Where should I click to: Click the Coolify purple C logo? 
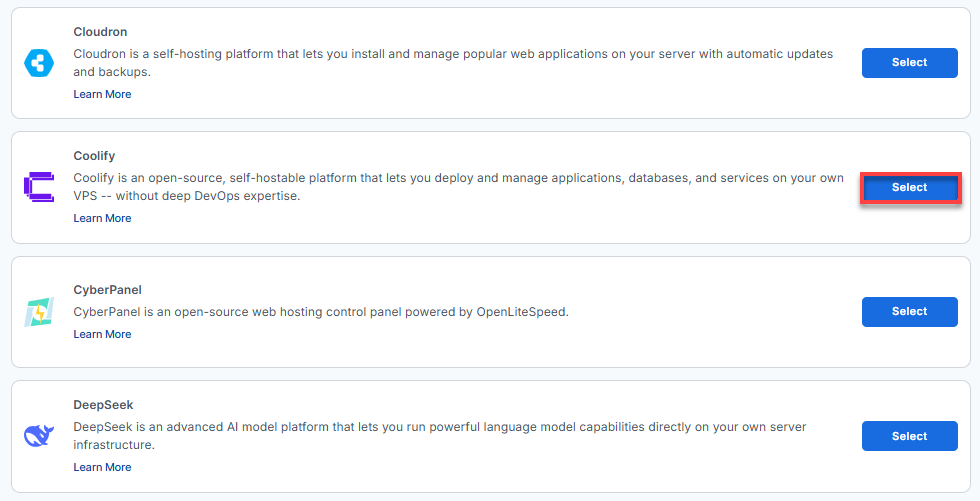[39, 187]
